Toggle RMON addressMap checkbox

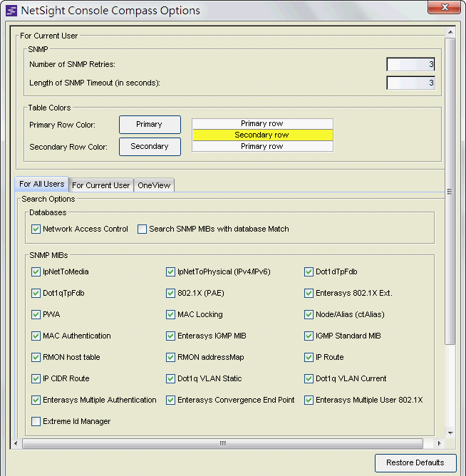coord(170,357)
